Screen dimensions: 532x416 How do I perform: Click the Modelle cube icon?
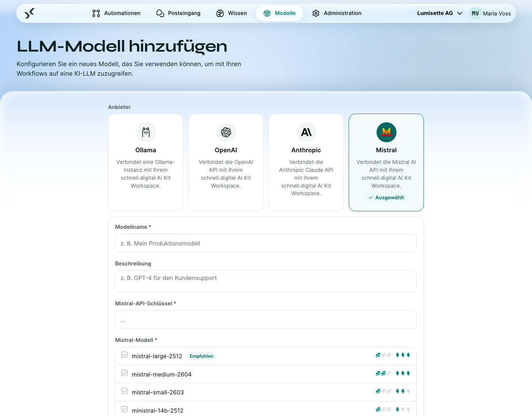tap(267, 13)
